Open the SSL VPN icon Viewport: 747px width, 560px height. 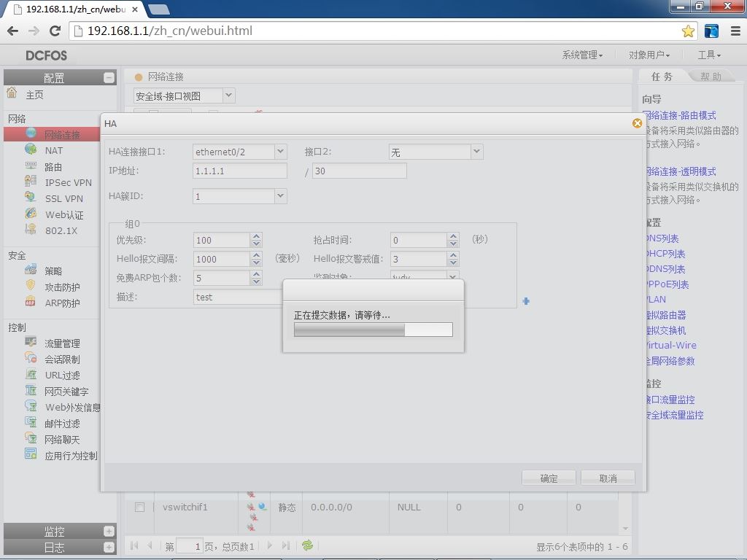(31, 197)
